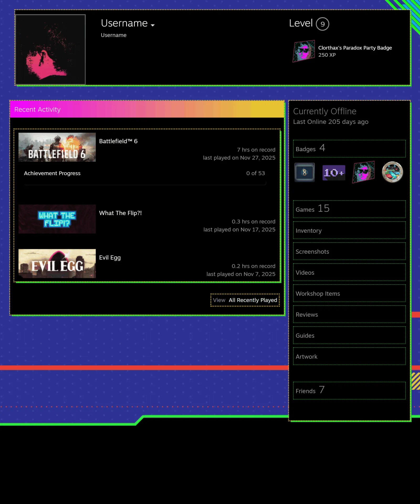This screenshot has height=504, width=420.
Task: Open the 10+ game collector badge
Action: tap(334, 172)
